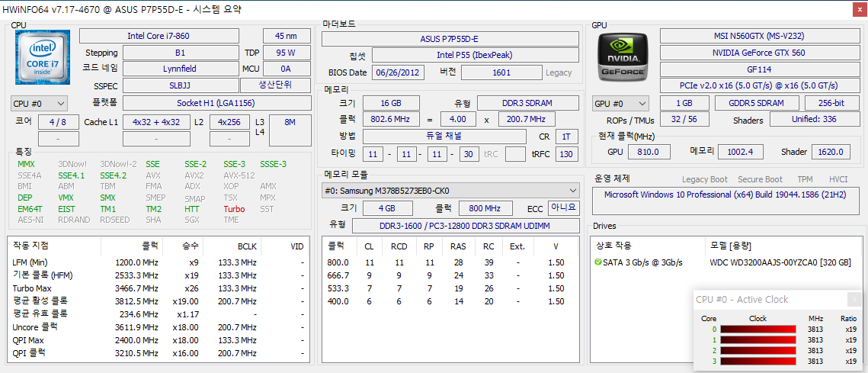Screen dimensions: 868x373
Task: Click the 802.6 MHz memory clock field
Action: coord(391,119)
